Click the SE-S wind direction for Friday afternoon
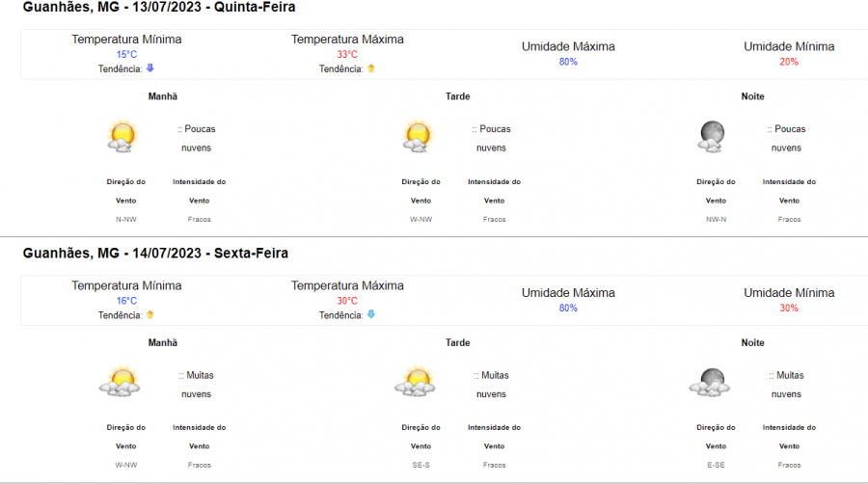 point(420,465)
